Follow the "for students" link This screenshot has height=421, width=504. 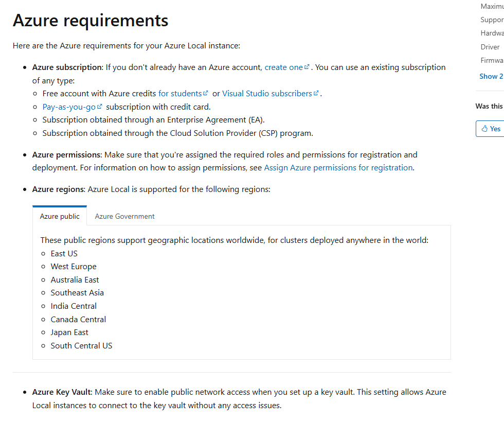point(179,94)
